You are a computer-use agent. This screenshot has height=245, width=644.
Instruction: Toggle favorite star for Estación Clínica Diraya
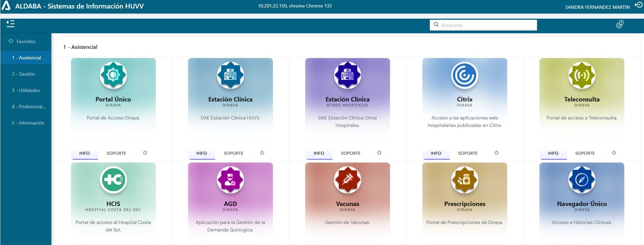(x=262, y=153)
